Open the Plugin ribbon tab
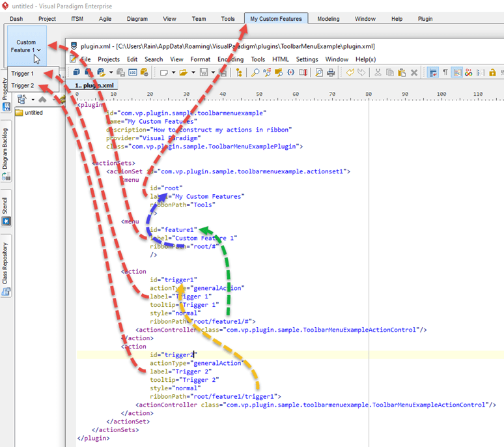This screenshot has height=447, width=504. [425, 19]
